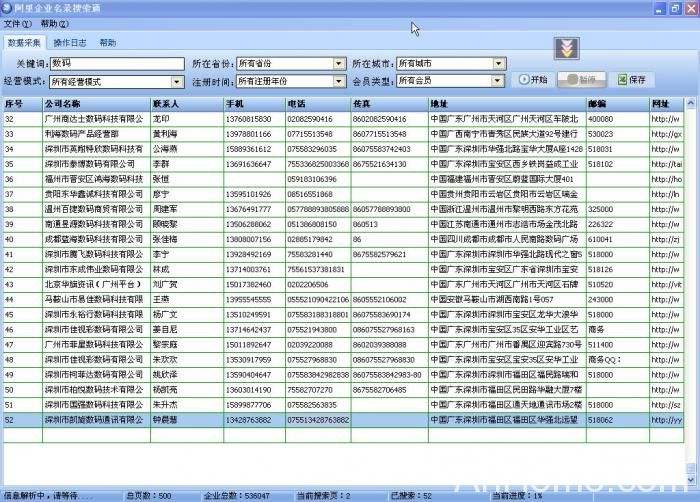The height and width of the screenshot is (502, 700).
Task: Select the 数据采集 tab
Action: tap(25, 43)
